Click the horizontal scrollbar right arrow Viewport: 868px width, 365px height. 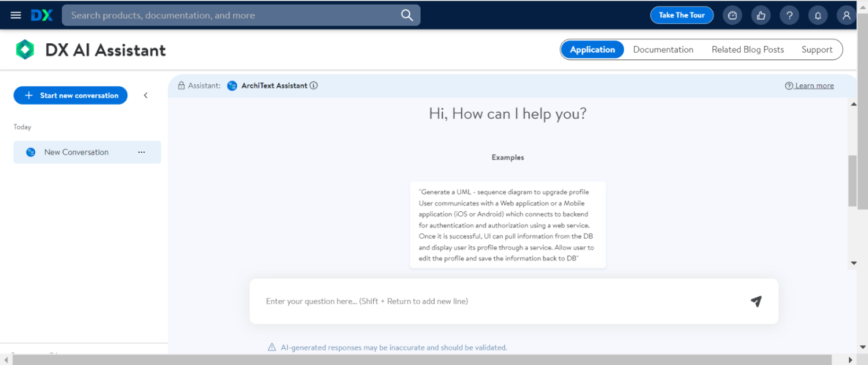pyautogui.click(x=850, y=360)
